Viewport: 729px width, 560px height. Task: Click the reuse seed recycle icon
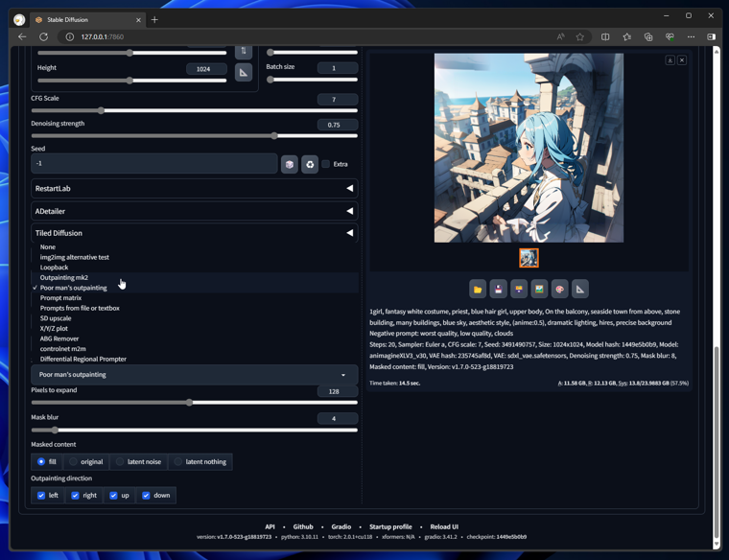pyautogui.click(x=310, y=164)
